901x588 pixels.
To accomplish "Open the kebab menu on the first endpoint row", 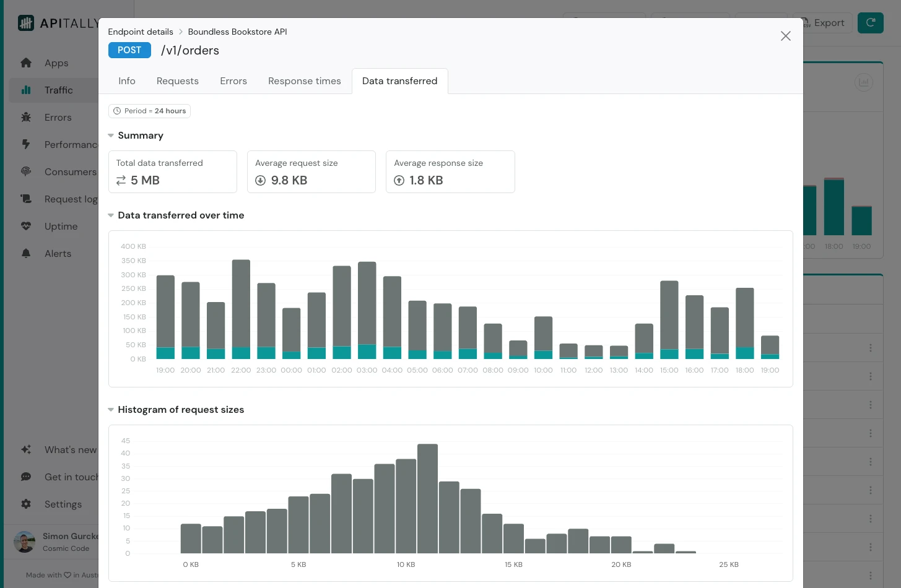I will coord(871,348).
